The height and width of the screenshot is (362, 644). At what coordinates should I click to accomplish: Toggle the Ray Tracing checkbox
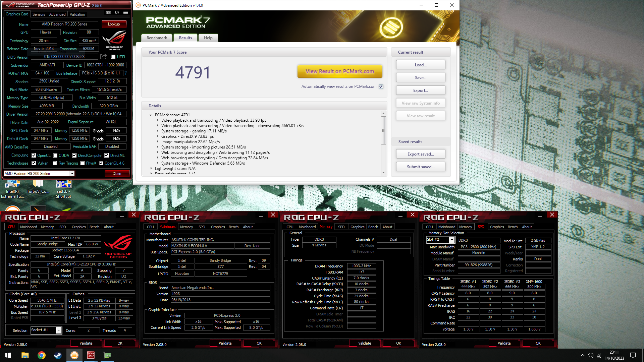coord(55,163)
